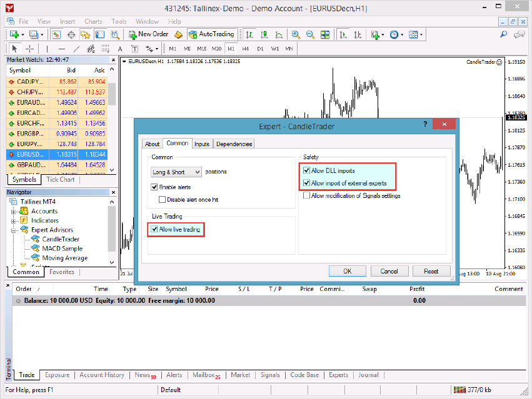Switch chart to Line Chart icon
This screenshot has height=399, width=532.
pyautogui.click(x=279, y=34)
